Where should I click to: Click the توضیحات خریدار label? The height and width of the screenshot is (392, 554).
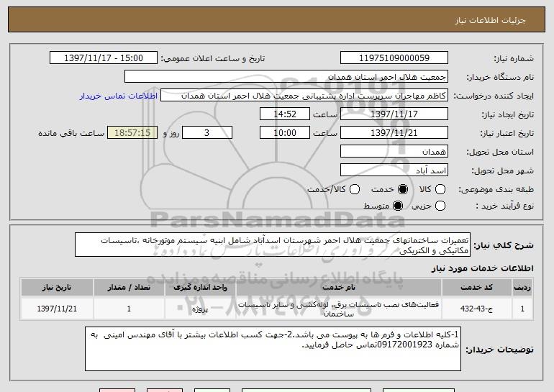[x=499, y=350]
